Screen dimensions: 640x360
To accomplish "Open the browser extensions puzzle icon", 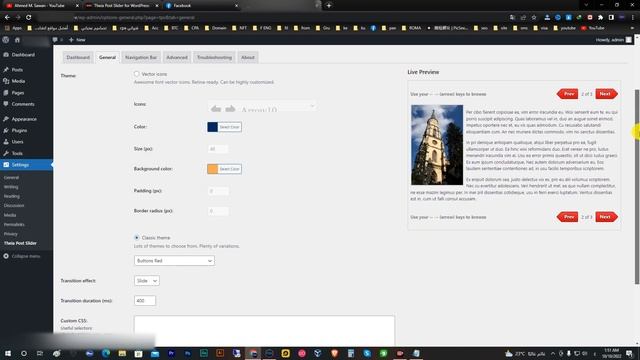I will (600, 18).
